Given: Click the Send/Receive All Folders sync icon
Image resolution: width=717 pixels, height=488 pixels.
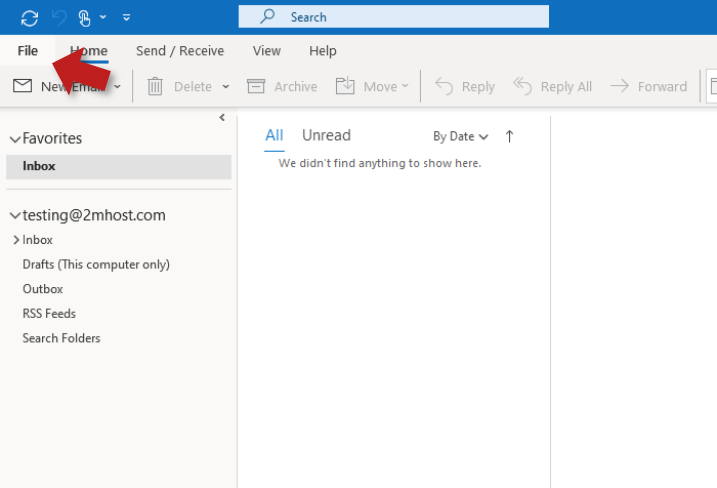Looking at the screenshot, I should point(29,17).
